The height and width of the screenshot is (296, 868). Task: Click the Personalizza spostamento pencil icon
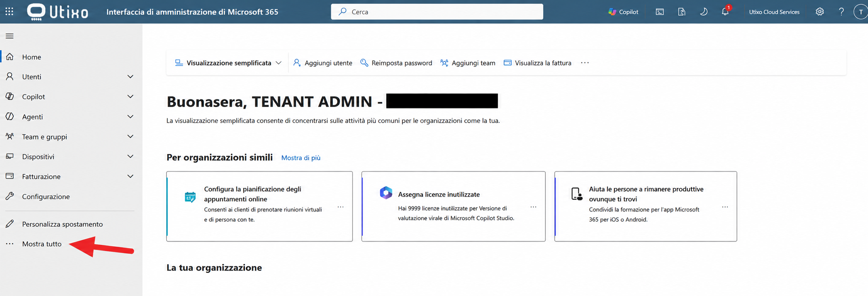coord(10,224)
